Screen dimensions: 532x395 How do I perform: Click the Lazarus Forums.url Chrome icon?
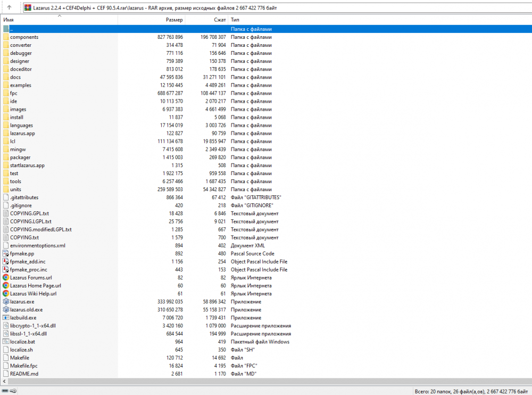click(x=6, y=277)
